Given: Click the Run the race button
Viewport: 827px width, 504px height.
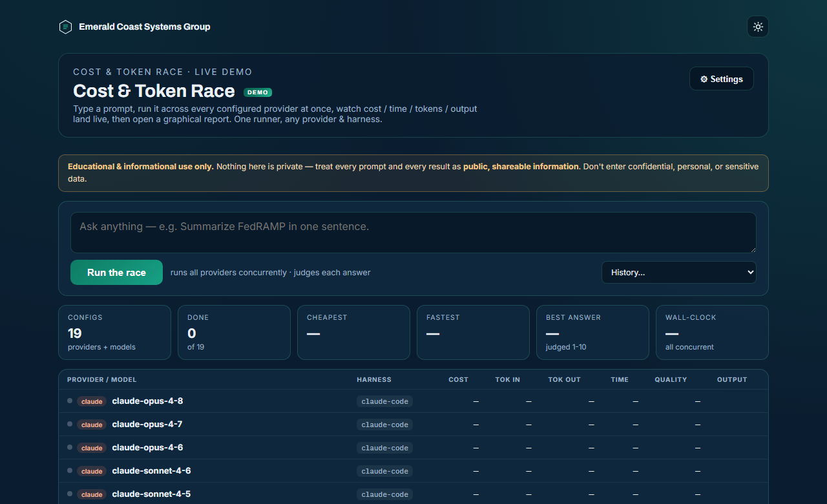Looking at the screenshot, I should coord(116,273).
